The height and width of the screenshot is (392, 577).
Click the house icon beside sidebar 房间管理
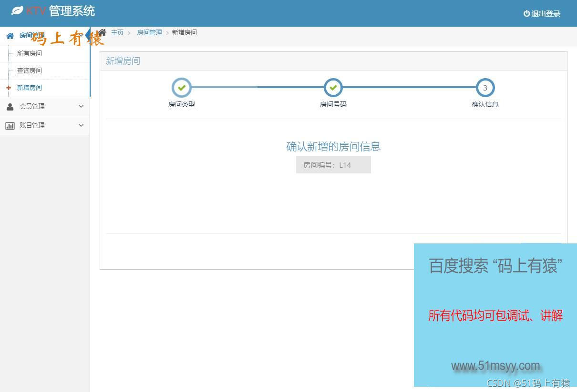[x=10, y=36]
